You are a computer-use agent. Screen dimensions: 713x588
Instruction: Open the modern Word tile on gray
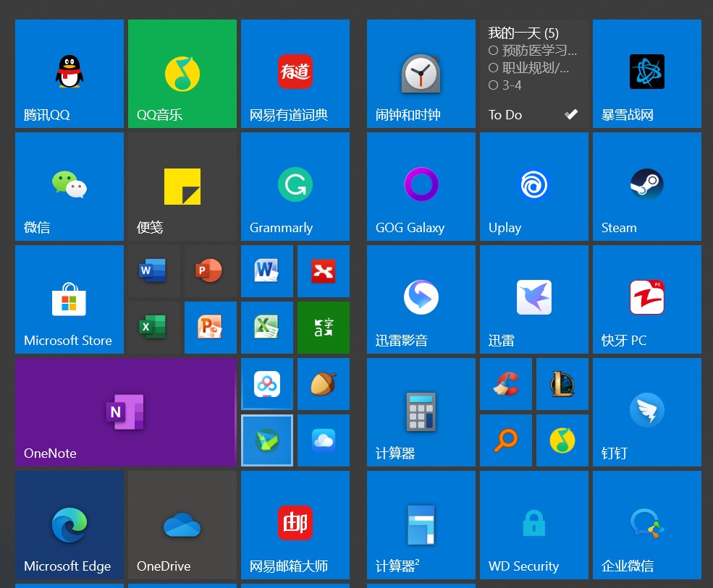(154, 271)
